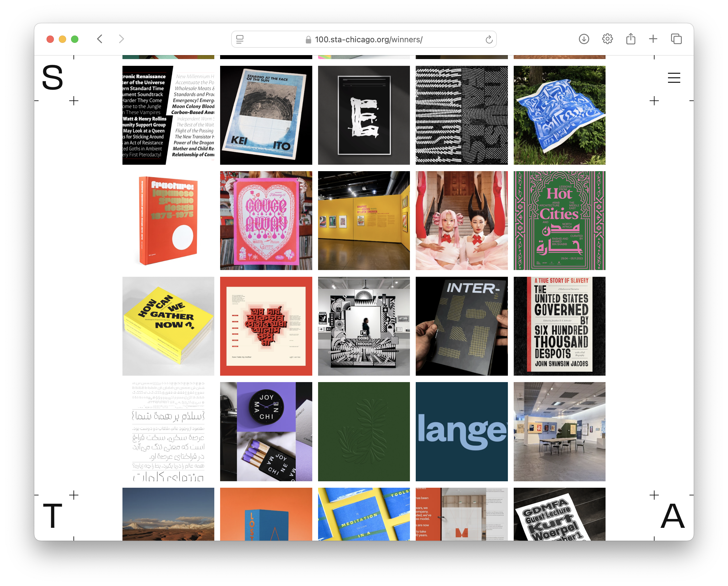Open the Joy Machine purple branding thumbnail
The image size is (728, 586).
(266, 432)
